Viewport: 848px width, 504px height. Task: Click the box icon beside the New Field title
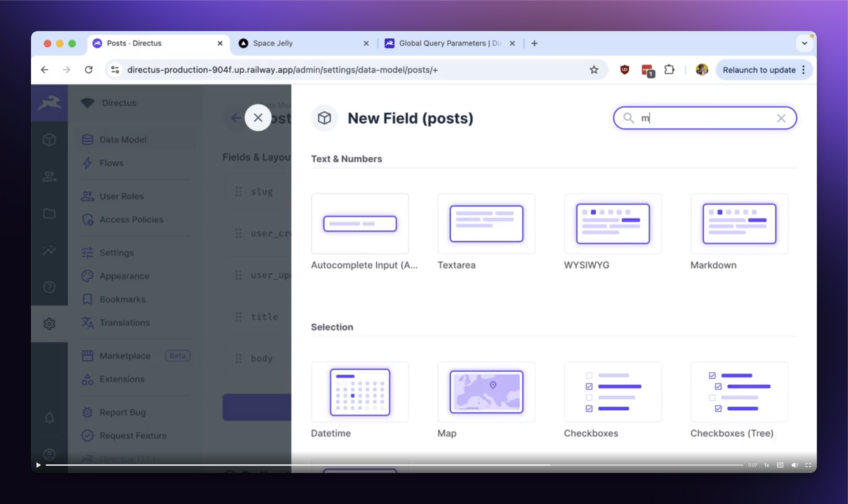pyautogui.click(x=324, y=118)
